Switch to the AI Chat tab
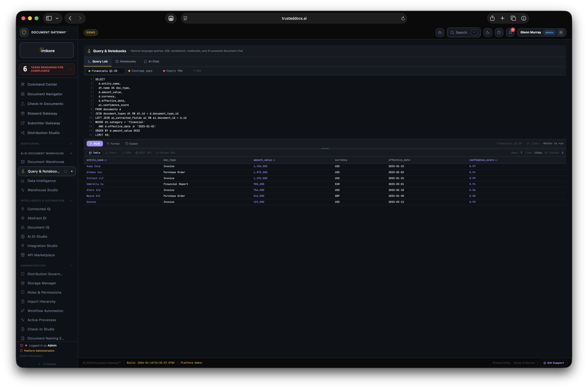588x389 pixels. point(151,61)
